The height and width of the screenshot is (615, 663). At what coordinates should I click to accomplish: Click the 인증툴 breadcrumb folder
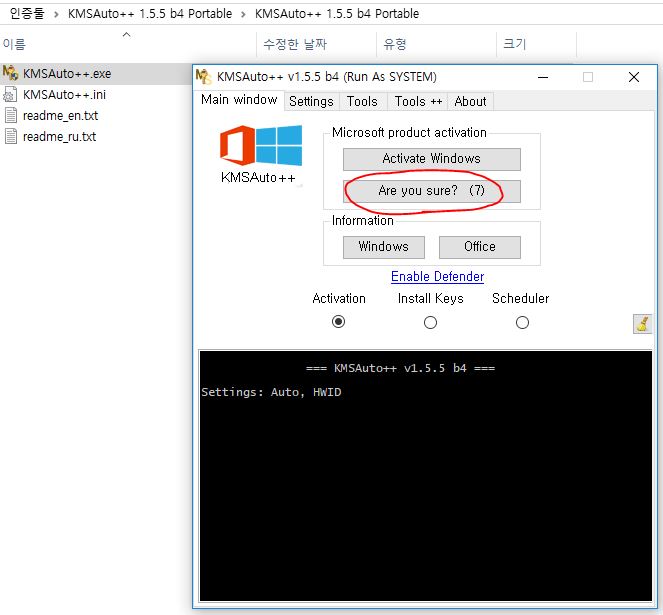coord(27,14)
